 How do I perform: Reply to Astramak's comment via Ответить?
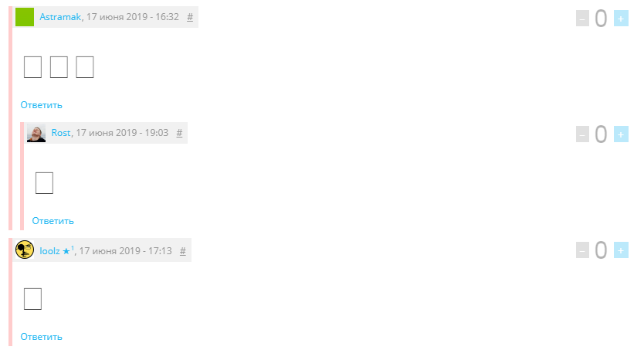point(42,105)
